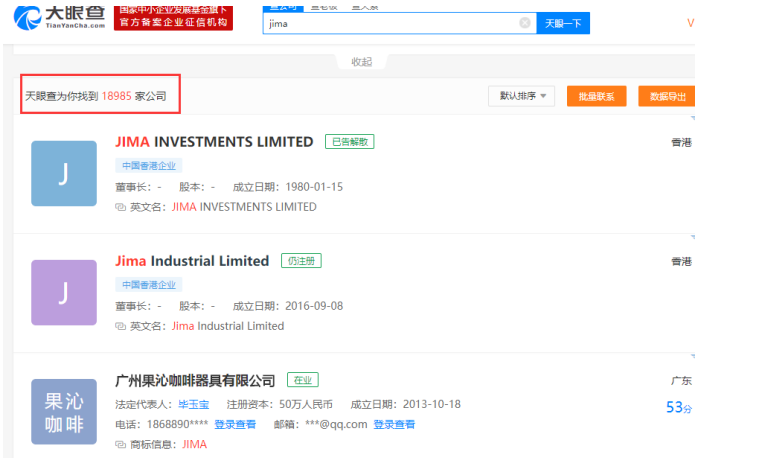Viewport: 760px width, 458px height.
Task: Click the 53分 score for 果沁咖啡
Action: pos(679,407)
